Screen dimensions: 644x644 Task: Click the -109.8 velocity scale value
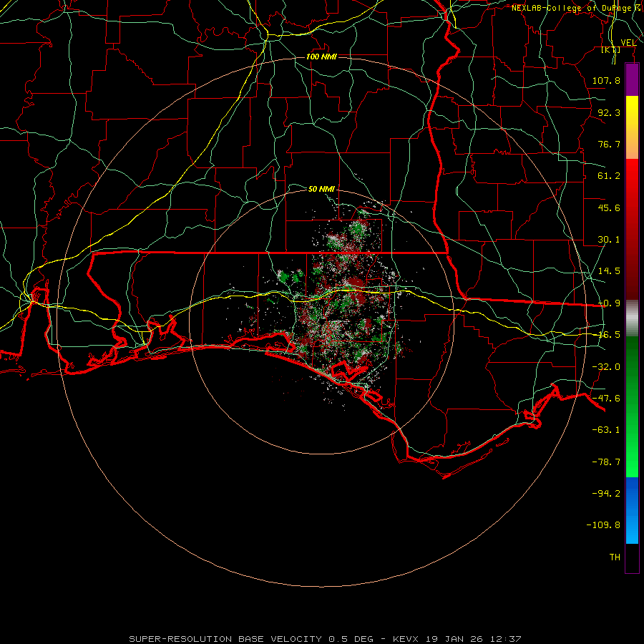pos(603,525)
